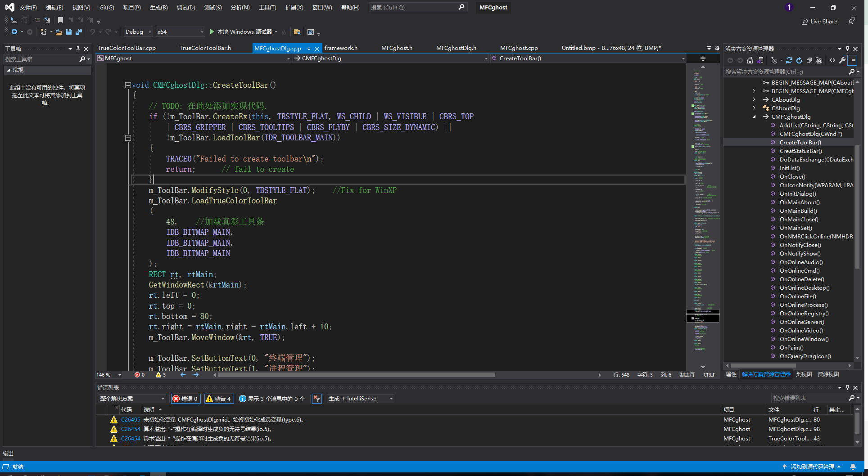
Task: Click Solution Explorer Home icon
Action: pyautogui.click(x=750, y=60)
